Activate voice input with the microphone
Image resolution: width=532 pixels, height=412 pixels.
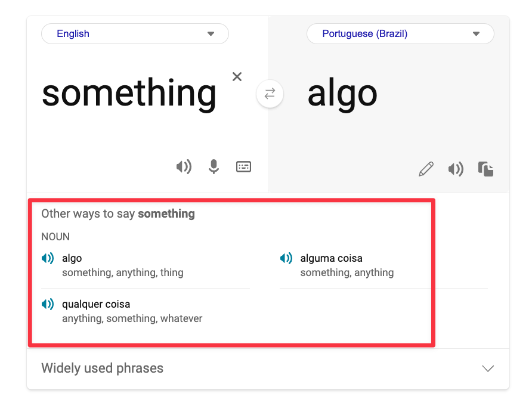click(x=214, y=166)
